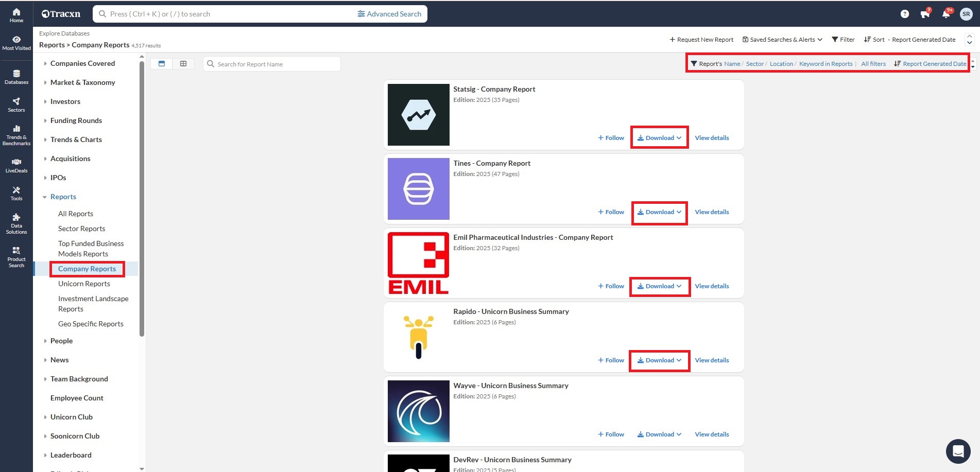Switch to grid table view

click(x=183, y=64)
